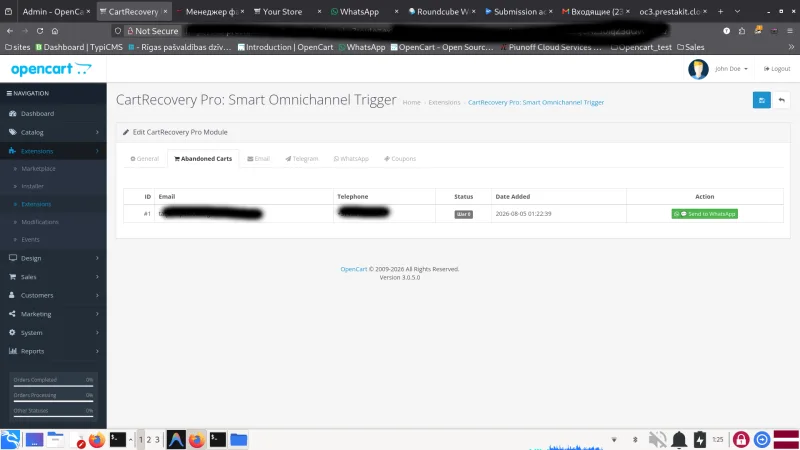
Task: Expand the Catalog menu
Action: (x=53, y=132)
